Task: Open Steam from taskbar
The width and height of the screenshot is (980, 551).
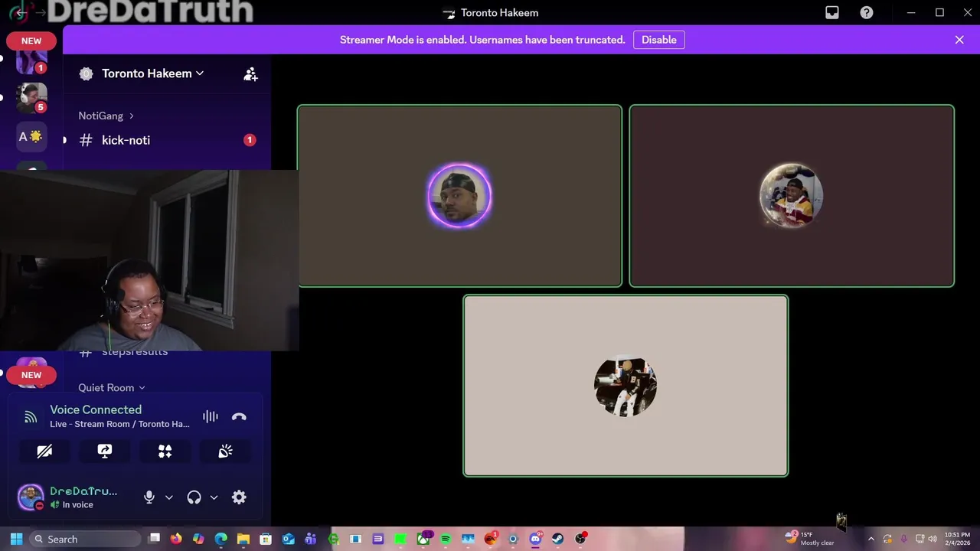Action: [x=558, y=539]
